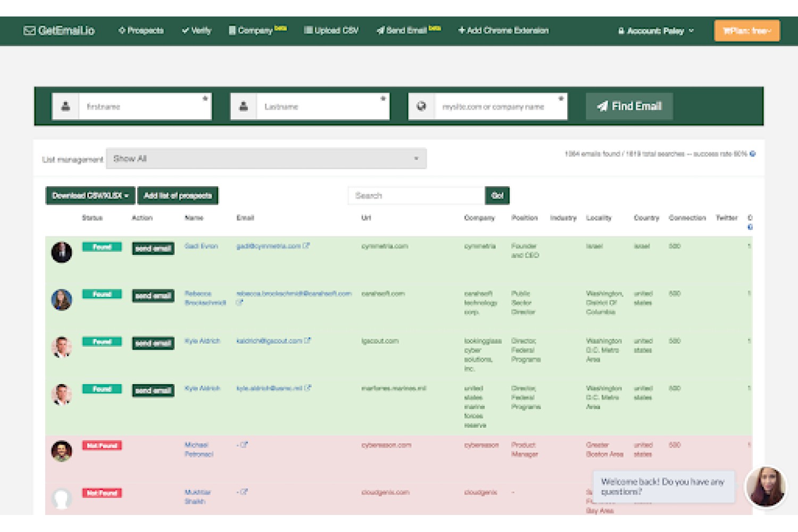Click the help icon next to success rate

[752, 154]
